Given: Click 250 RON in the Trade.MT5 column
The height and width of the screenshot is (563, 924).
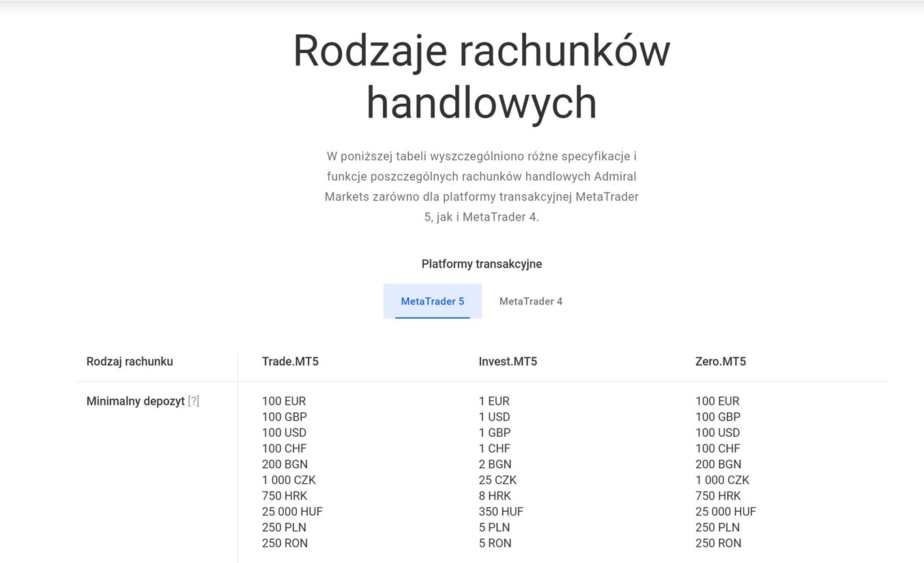Looking at the screenshot, I should [285, 543].
